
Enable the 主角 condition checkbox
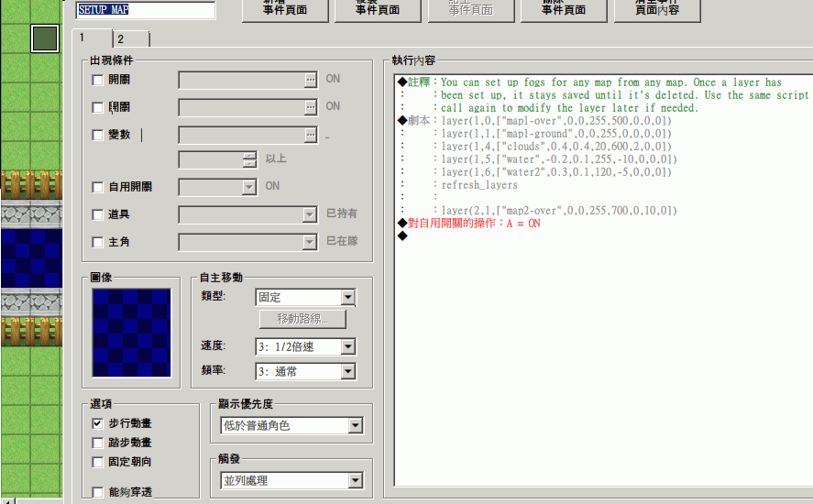(97, 242)
